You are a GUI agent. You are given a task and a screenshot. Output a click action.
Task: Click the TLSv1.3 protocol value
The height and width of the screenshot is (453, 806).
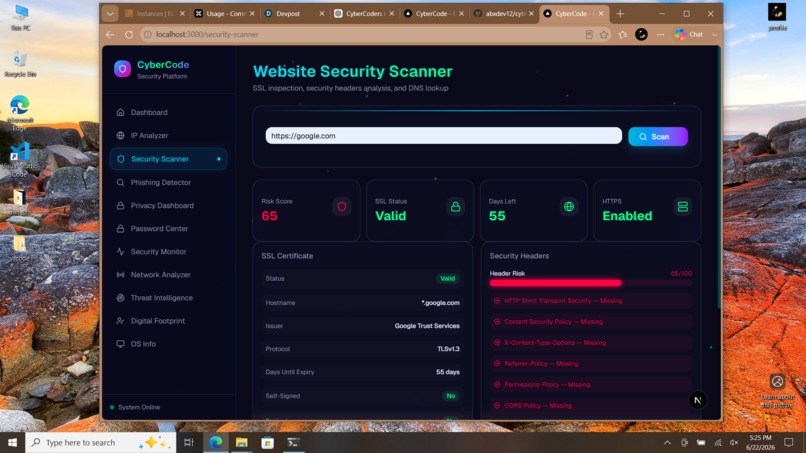[x=448, y=349]
